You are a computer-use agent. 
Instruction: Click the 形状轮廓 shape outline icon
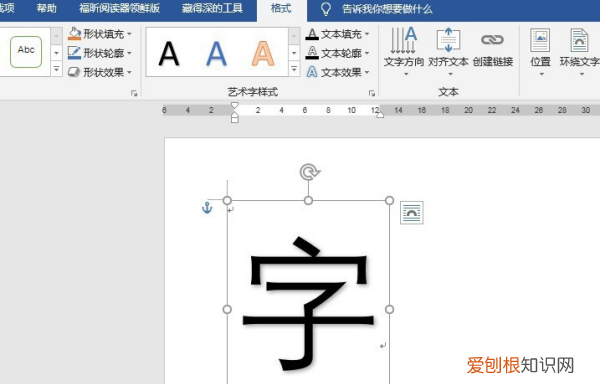point(74,53)
